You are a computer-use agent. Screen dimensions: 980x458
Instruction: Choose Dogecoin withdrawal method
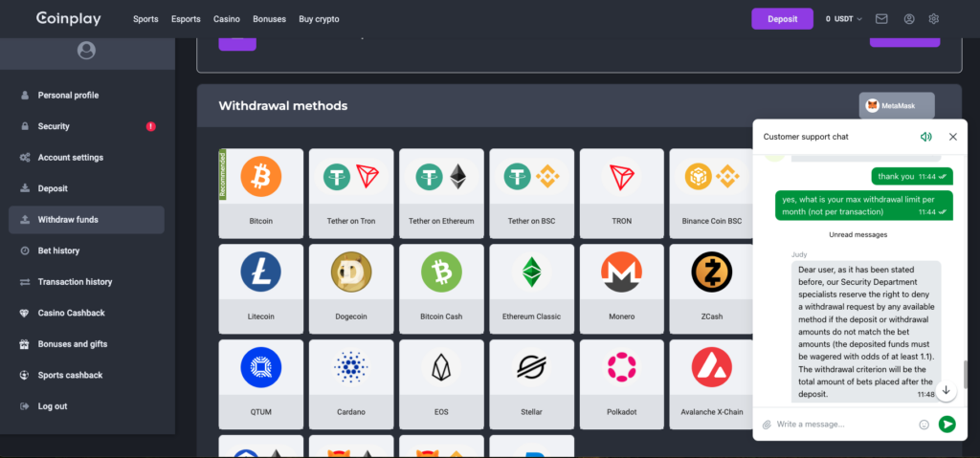(x=351, y=289)
